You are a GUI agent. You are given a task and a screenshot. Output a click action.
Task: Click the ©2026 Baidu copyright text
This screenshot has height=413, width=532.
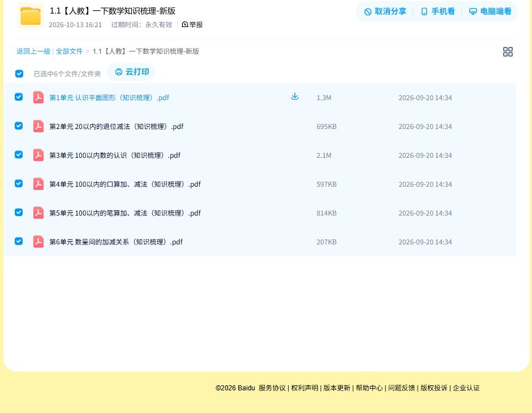(x=235, y=388)
